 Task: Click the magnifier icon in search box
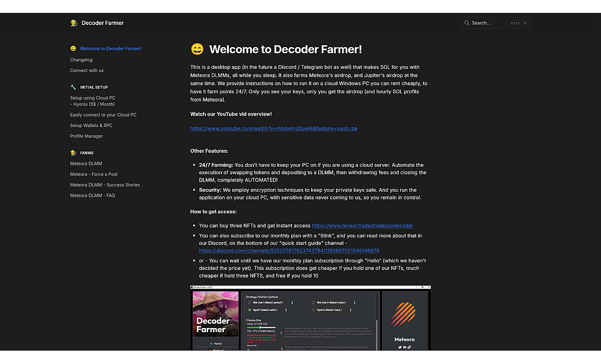467,23
